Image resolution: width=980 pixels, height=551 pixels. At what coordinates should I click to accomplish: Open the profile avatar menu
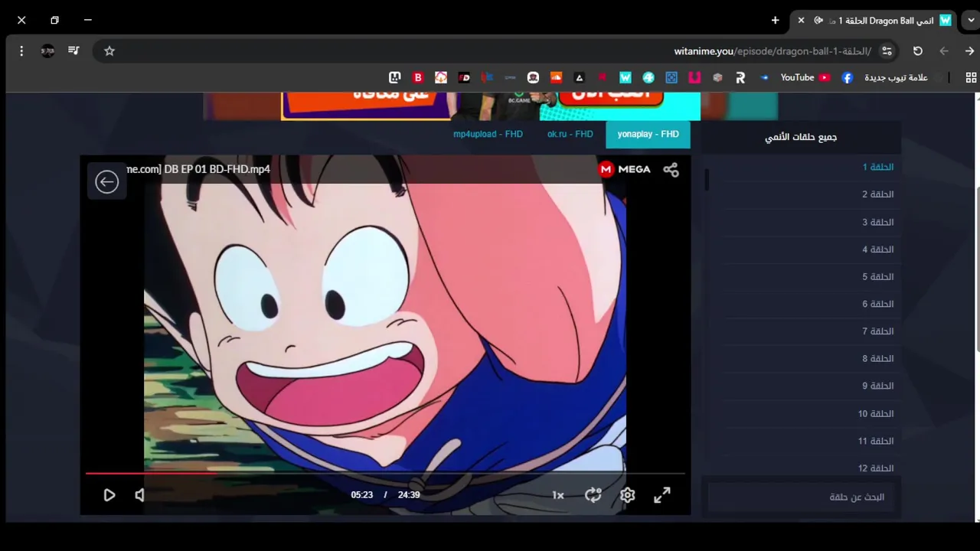tap(47, 51)
